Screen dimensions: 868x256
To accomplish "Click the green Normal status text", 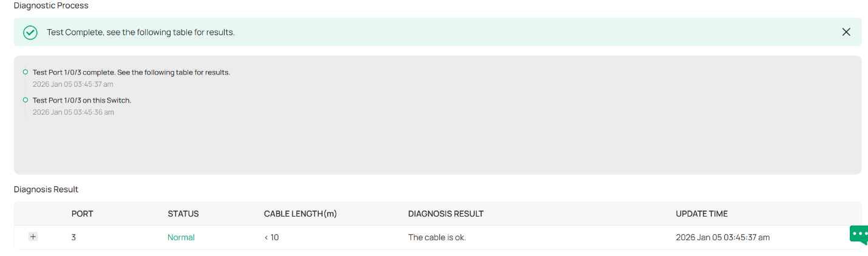I will tap(181, 238).
